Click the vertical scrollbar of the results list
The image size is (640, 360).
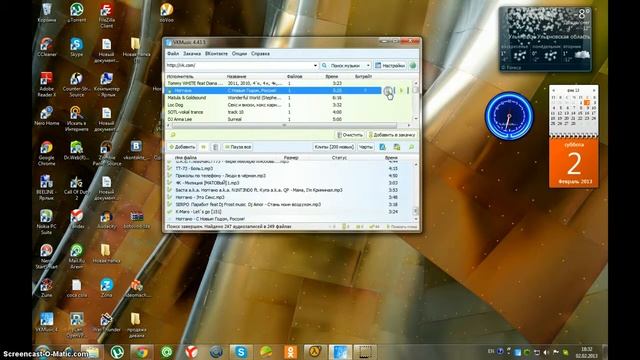click(x=416, y=101)
